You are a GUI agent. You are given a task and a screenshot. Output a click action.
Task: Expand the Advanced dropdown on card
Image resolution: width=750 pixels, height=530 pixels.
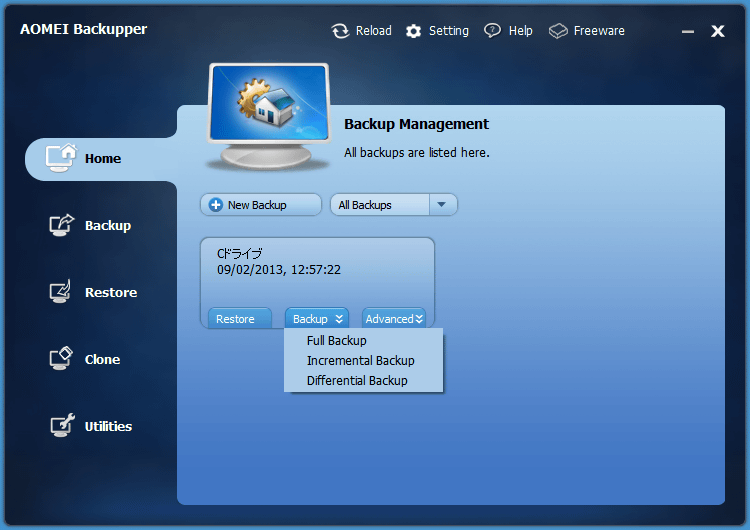(x=394, y=318)
